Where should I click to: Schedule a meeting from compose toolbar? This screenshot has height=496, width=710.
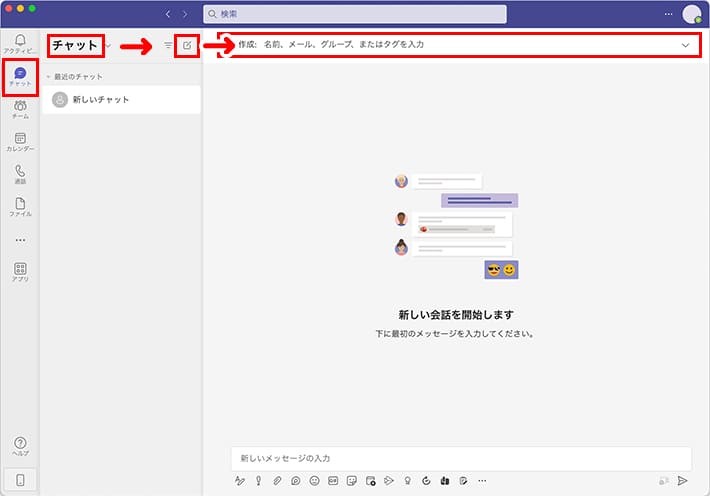coord(370,481)
